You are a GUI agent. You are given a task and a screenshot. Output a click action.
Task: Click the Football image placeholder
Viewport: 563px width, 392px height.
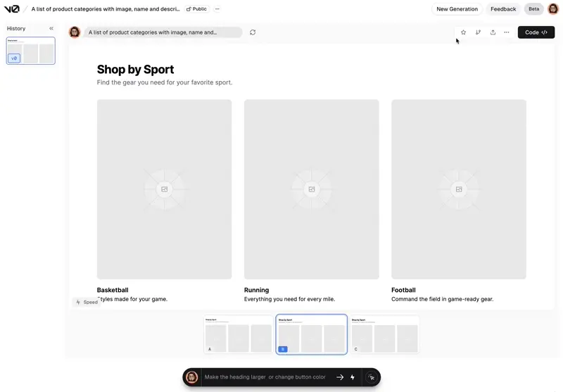(459, 189)
